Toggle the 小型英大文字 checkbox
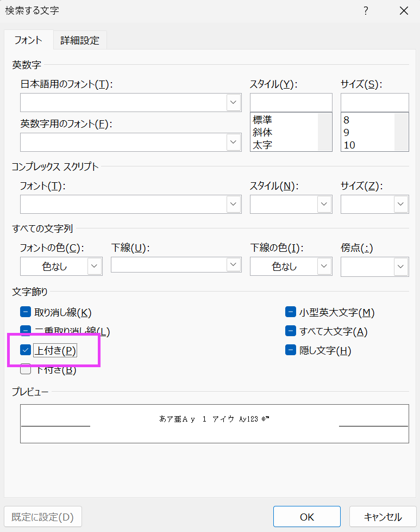 tap(290, 312)
